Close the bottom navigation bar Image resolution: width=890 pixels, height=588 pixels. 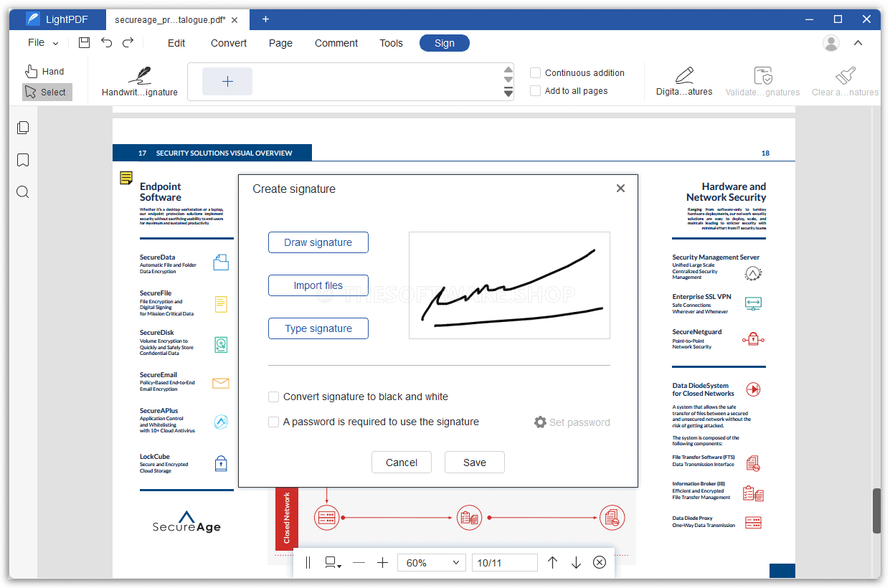coord(600,563)
